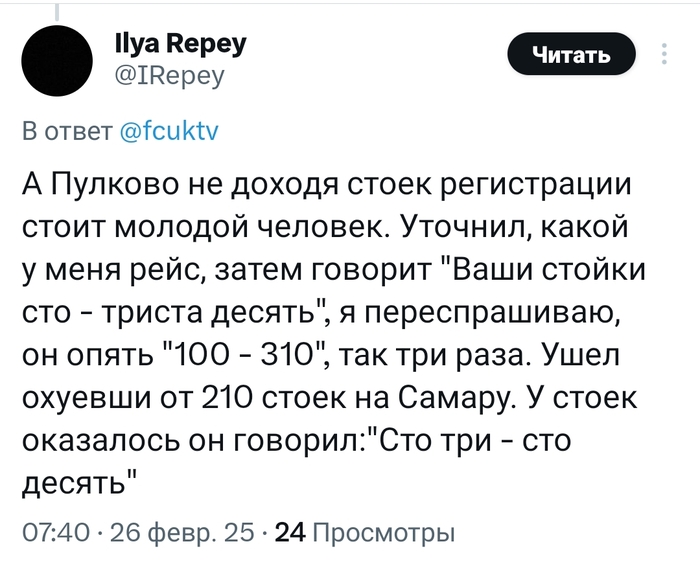
Task: Open the @fcuktv mention link
Action: (175, 131)
